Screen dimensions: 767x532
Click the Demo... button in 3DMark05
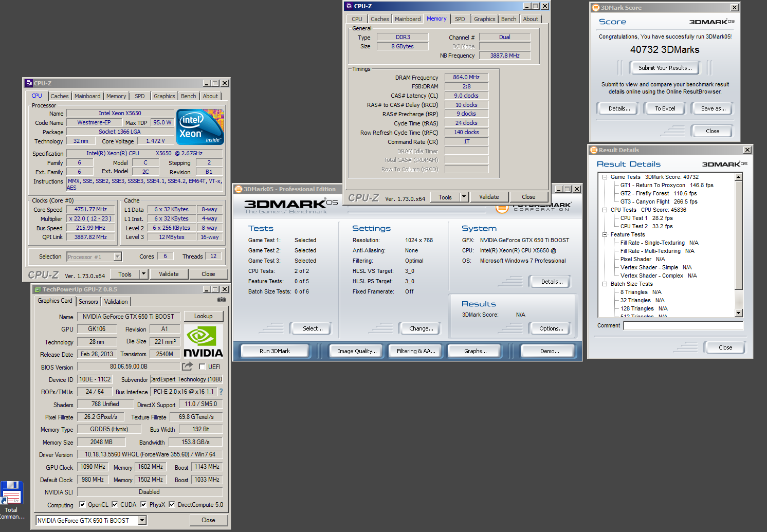[x=549, y=351]
